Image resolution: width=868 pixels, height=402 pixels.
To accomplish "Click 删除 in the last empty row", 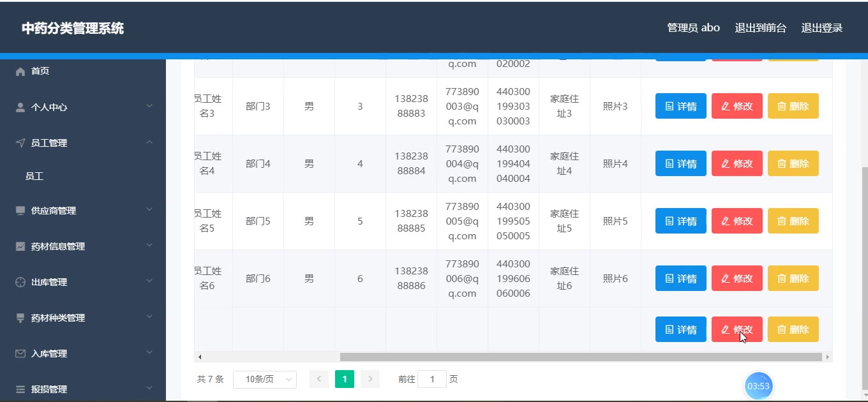I will pos(793,329).
